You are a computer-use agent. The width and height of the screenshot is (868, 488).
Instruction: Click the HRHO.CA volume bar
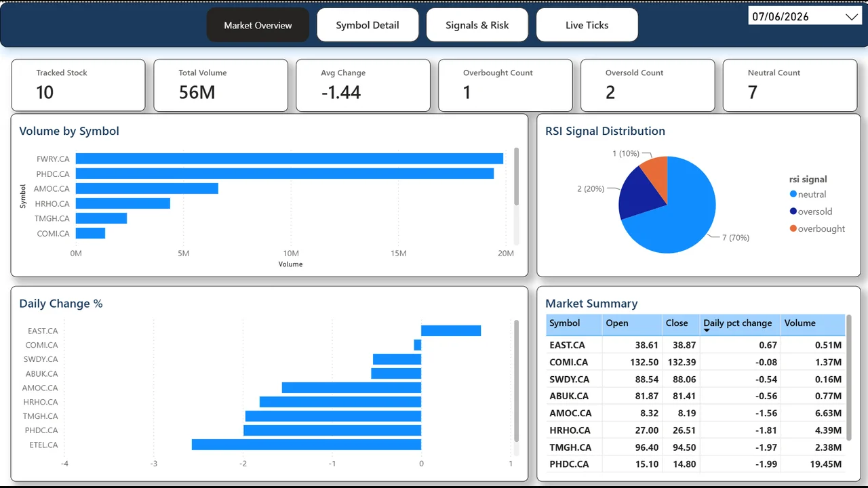tap(123, 203)
